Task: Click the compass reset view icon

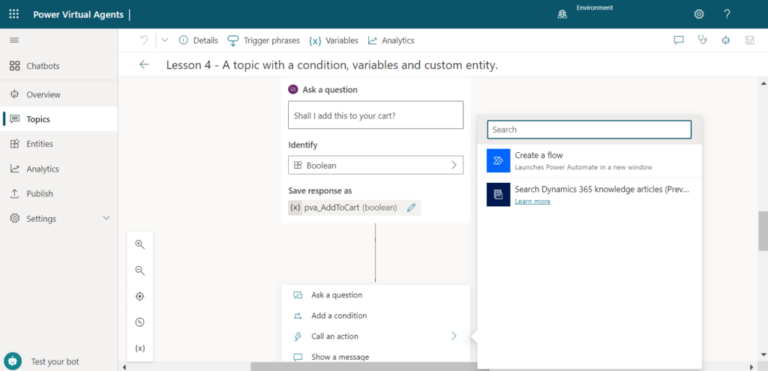Action: click(140, 322)
